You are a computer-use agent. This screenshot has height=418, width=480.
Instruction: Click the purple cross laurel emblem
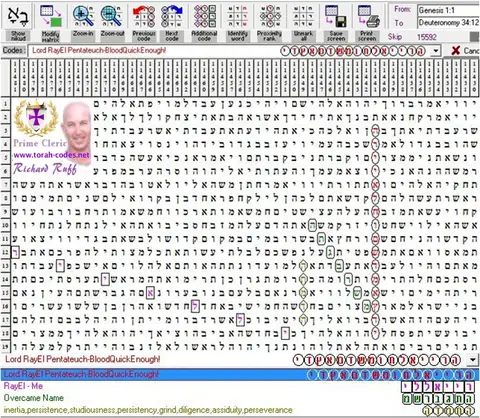pos(36,117)
